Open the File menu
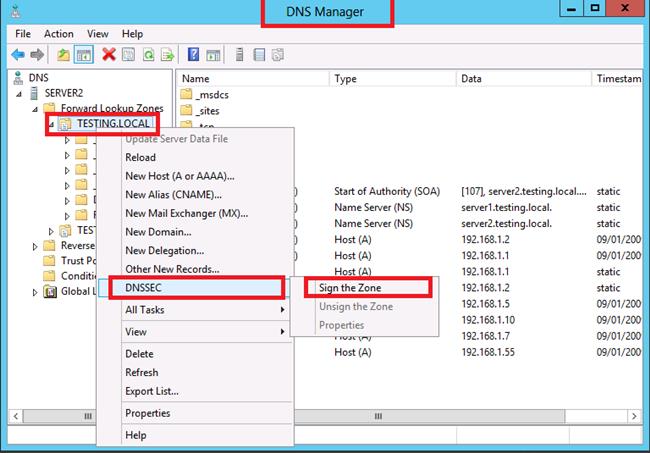The height and width of the screenshot is (453, 650). [x=23, y=34]
